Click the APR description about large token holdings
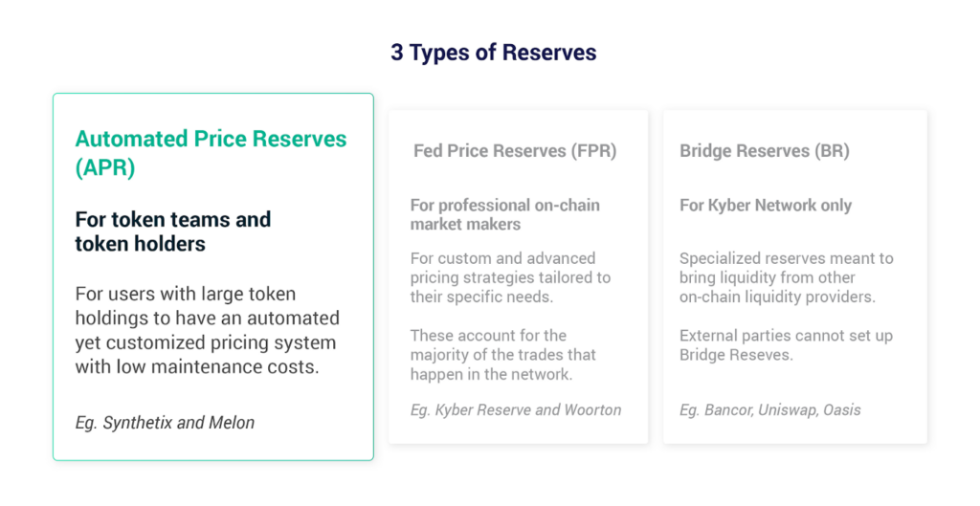The image size is (980, 506). (x=208, y=330)
